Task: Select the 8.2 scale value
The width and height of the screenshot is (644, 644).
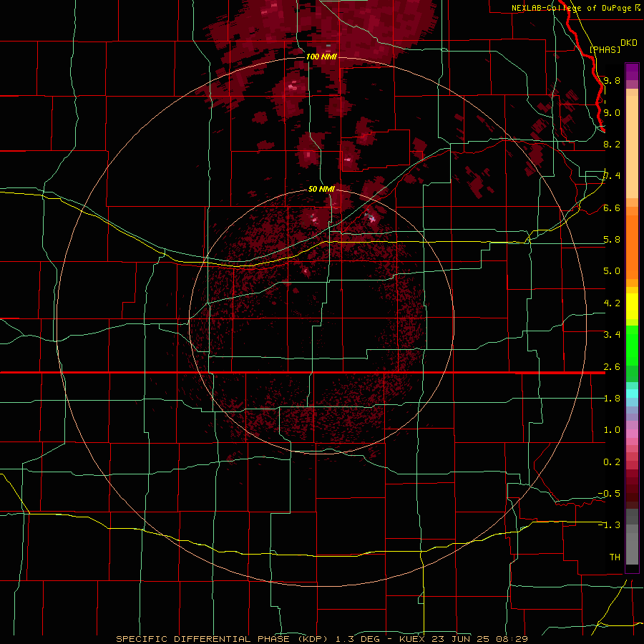Action: coord(612,144)
